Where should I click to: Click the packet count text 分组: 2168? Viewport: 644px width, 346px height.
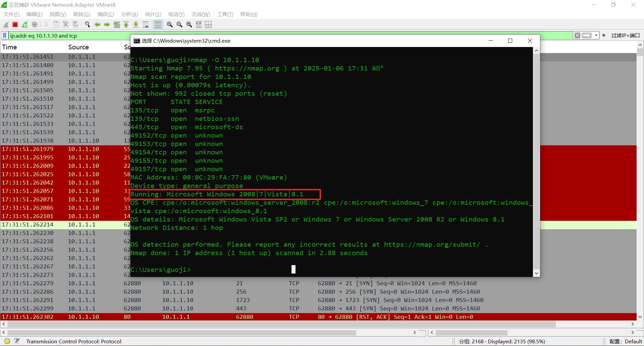pyautogui.click(x=471, y=341)
